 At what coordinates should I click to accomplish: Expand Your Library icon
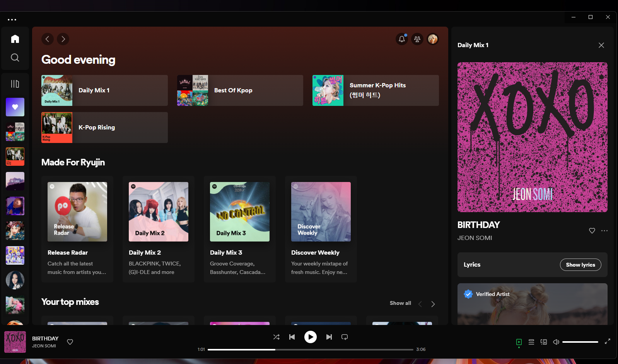coord(15,84)
